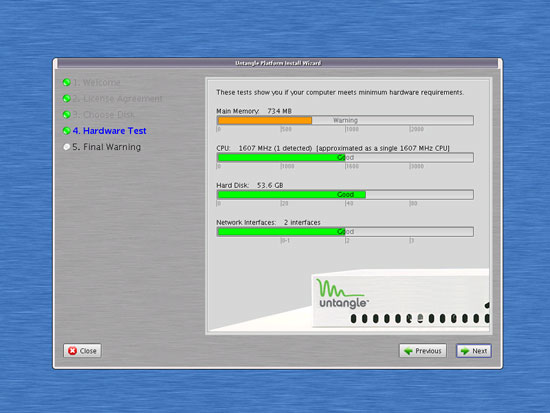Click the green arrow icon on Previous

[x=408, y=351]
